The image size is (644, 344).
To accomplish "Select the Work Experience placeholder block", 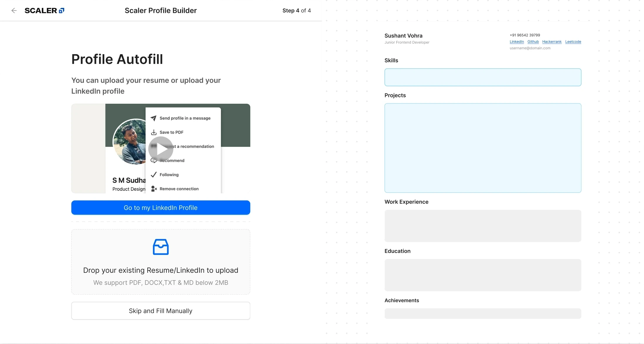I will [483, 226].
